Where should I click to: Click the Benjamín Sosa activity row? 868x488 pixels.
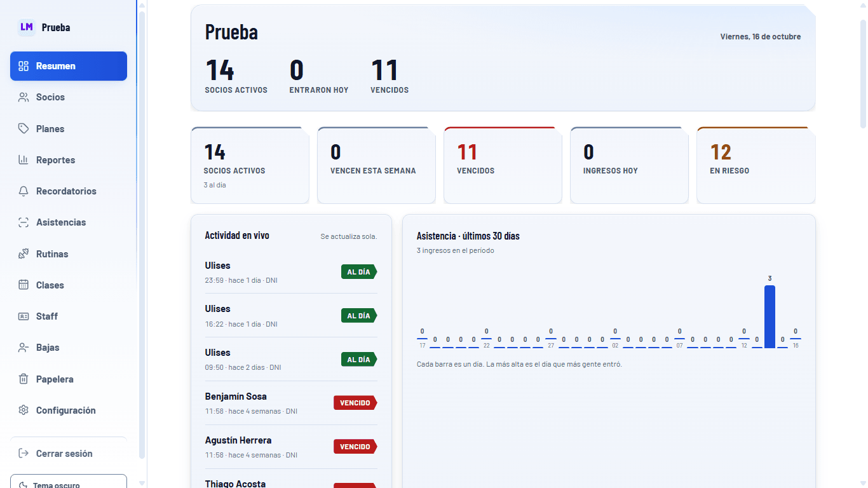[291, 403]
